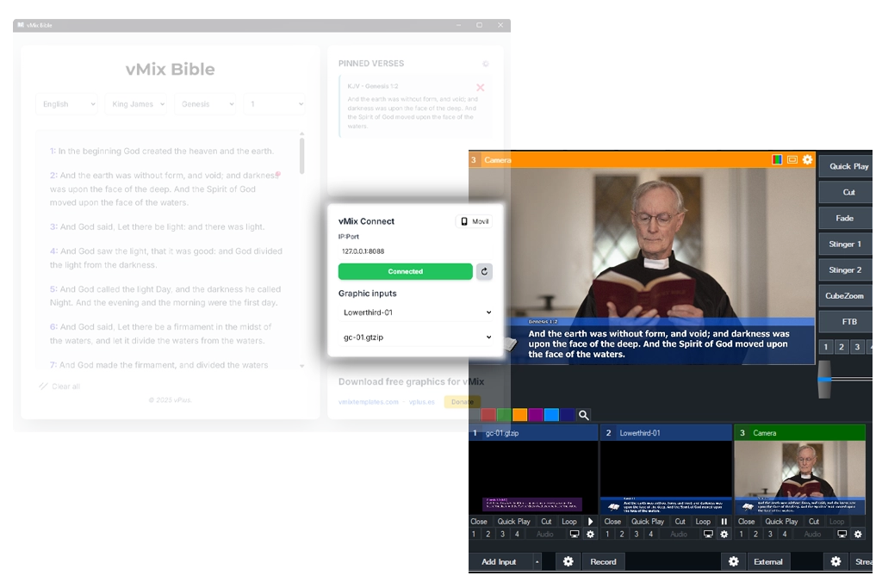Screen dimensions: 882x588
Task: Pause the Lowerthird-01 input
Action: 724,522
